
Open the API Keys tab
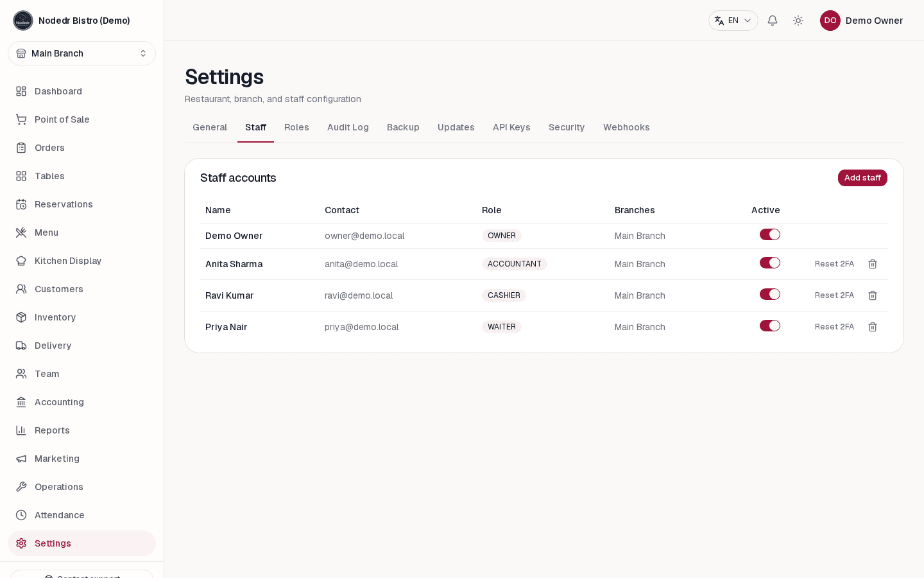point(511,127)
